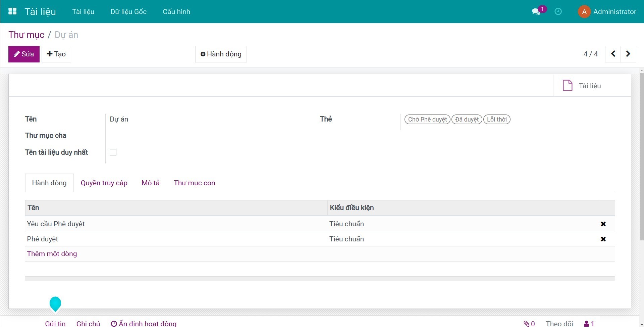Screen dimensions: 644x327
Task: Open the activities clock icon
Action: pos(558,12)
